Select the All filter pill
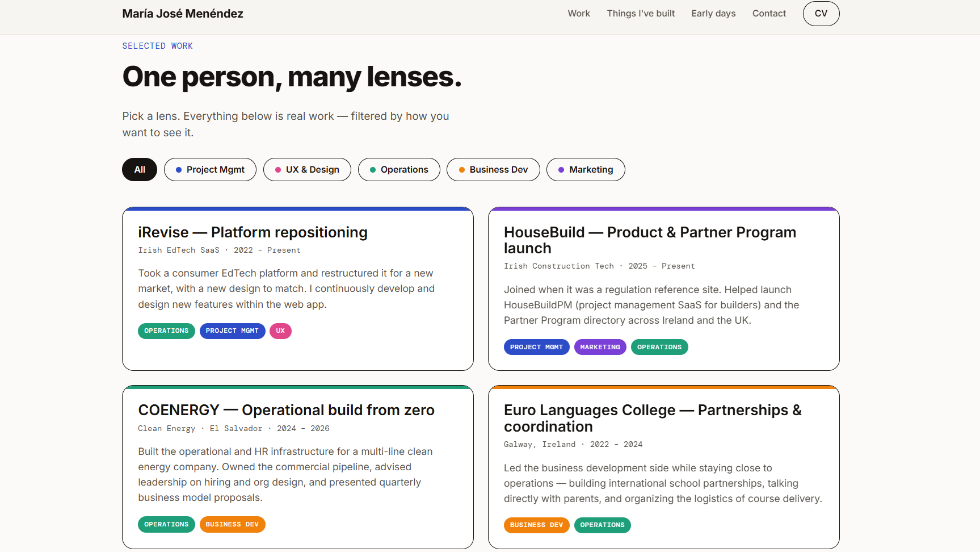 click(140, 170)
